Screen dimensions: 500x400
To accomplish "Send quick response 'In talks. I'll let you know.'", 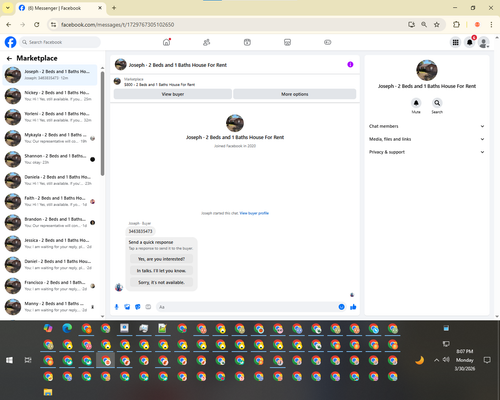I will pos(161,271).
